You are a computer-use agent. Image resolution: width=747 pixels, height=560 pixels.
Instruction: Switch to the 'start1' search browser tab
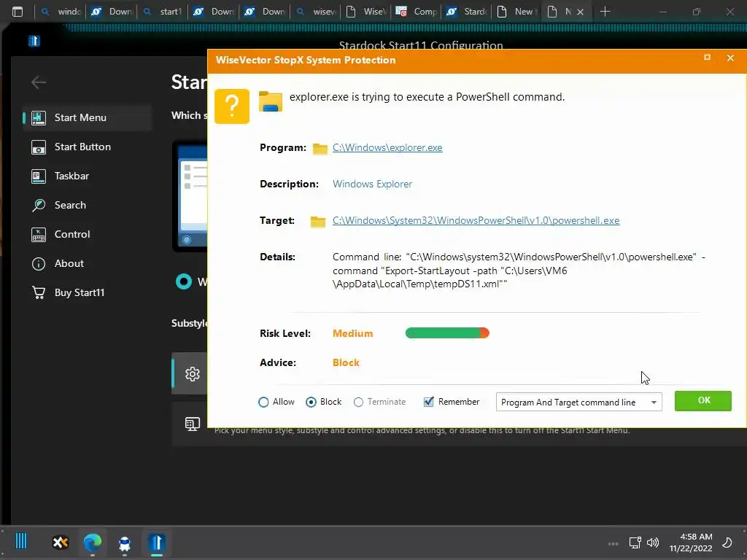pos(163,12)
